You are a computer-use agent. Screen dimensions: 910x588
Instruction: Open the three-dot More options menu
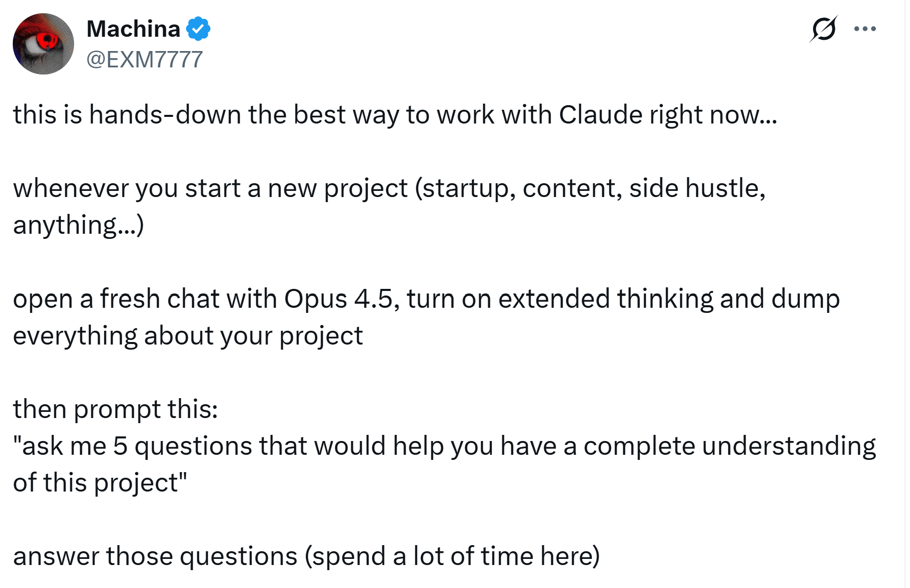click(x=865, y=29)
